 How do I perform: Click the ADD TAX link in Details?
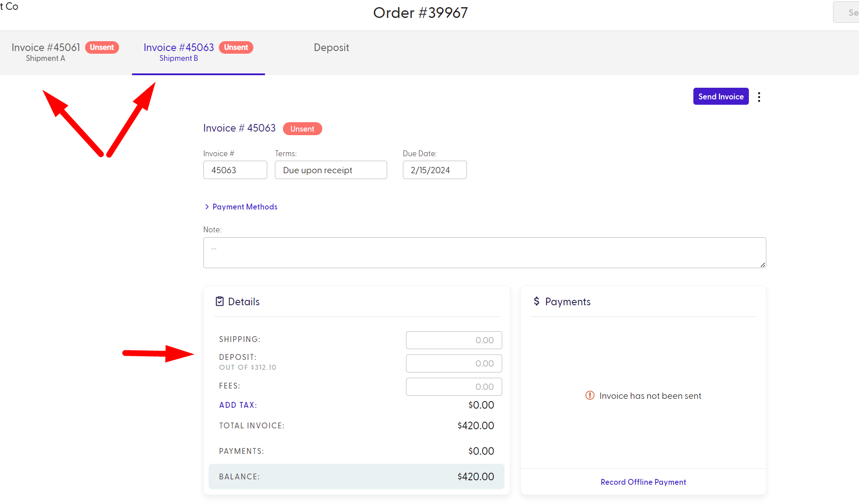(238, 405)
